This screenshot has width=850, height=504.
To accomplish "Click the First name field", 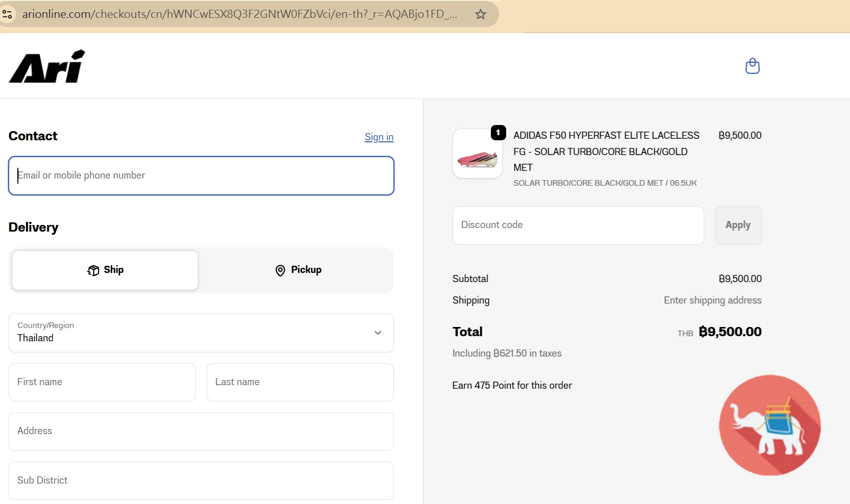I will pos(102,382).
